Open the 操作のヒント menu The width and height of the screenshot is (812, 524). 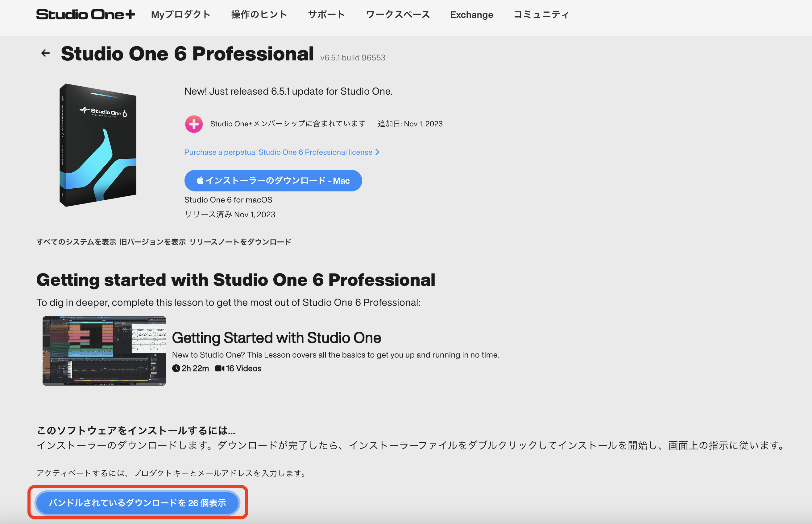259,14
